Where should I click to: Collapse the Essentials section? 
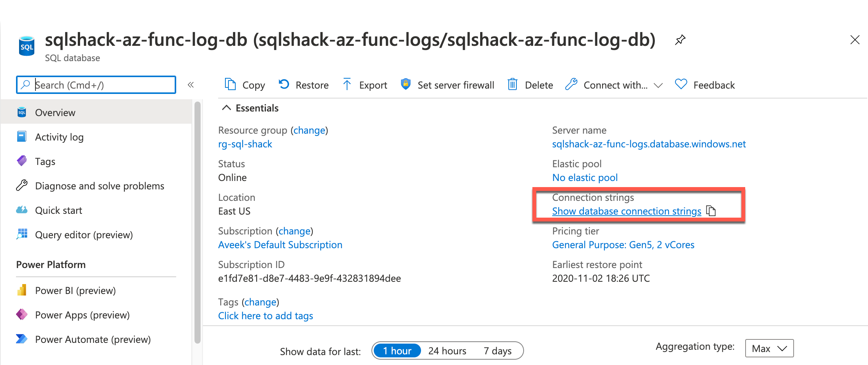[227, 108]
